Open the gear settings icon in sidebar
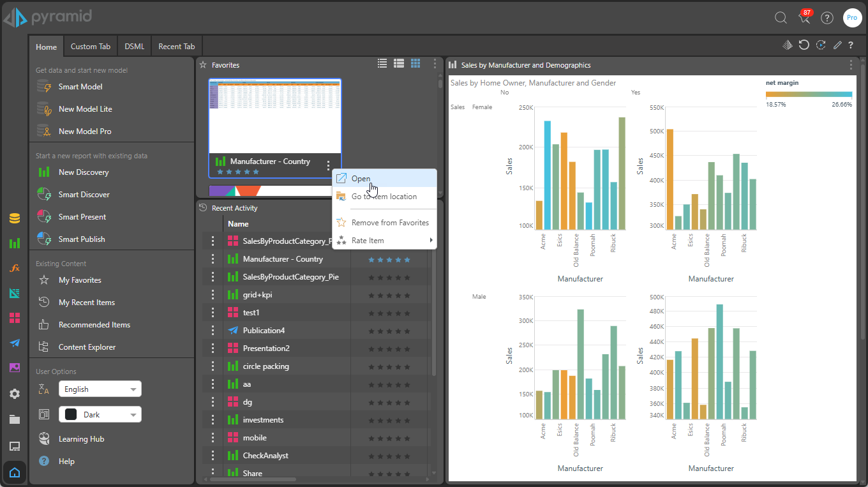 pyautogui.click(x=15, y=394)
